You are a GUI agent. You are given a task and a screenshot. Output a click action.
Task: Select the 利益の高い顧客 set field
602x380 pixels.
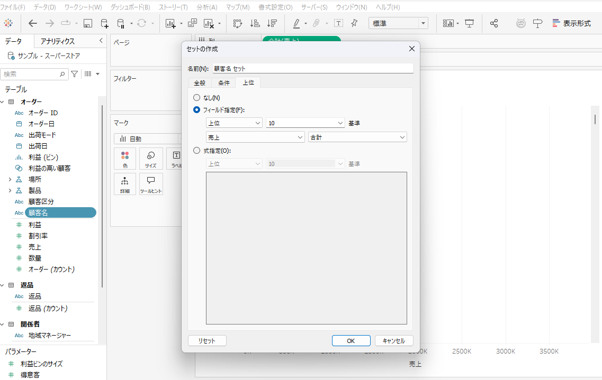50,168
